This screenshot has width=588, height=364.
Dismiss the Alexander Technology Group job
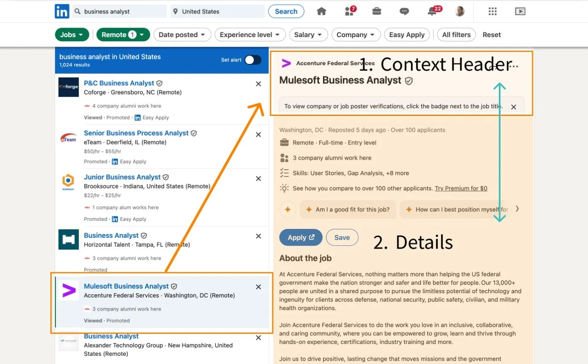[x=258, y=338]
